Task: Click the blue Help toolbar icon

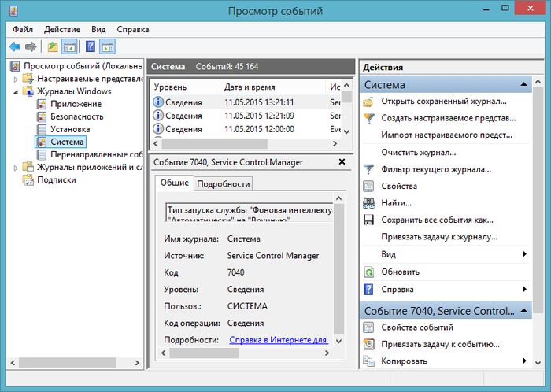Action: [91, 47]
